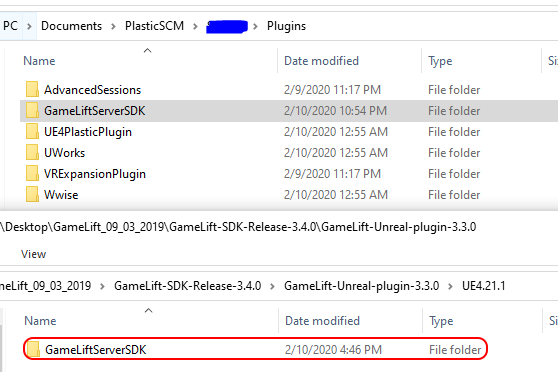The image size is (558, 372).
Task: Click the UE4.21.1 breadcrumb segment
Action: coord(484,286)
